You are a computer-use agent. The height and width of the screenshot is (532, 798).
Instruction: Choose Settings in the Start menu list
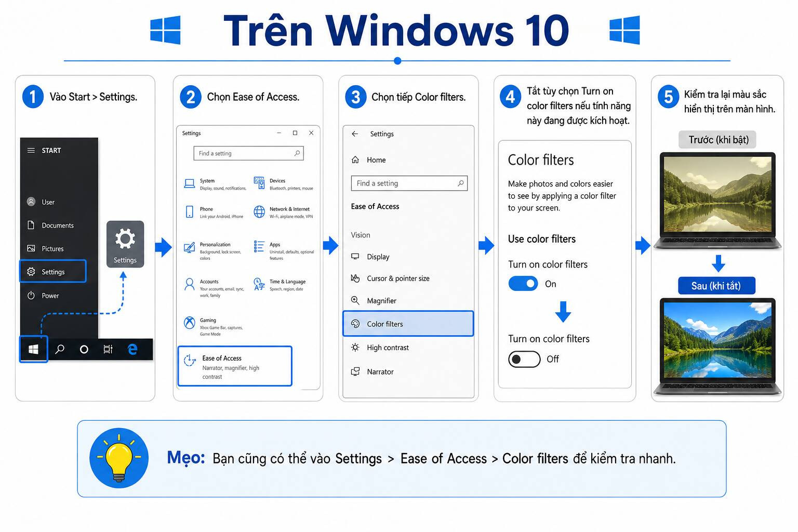click(53, 272)
